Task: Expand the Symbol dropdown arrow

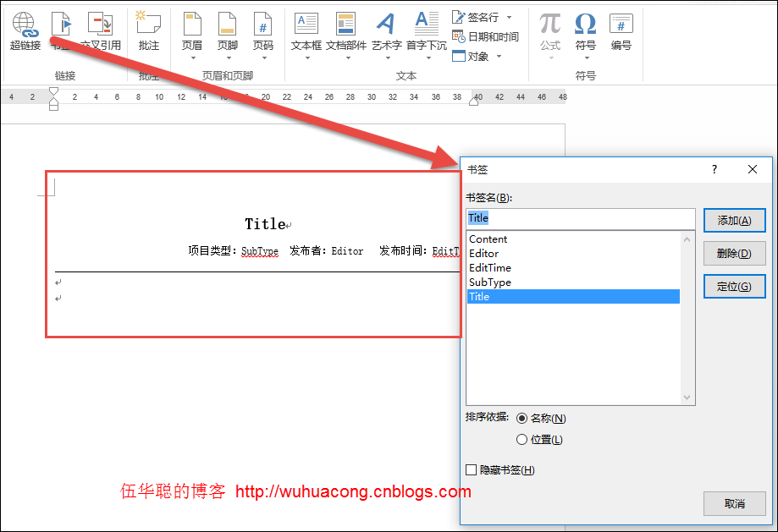Action: pos(587,58)
